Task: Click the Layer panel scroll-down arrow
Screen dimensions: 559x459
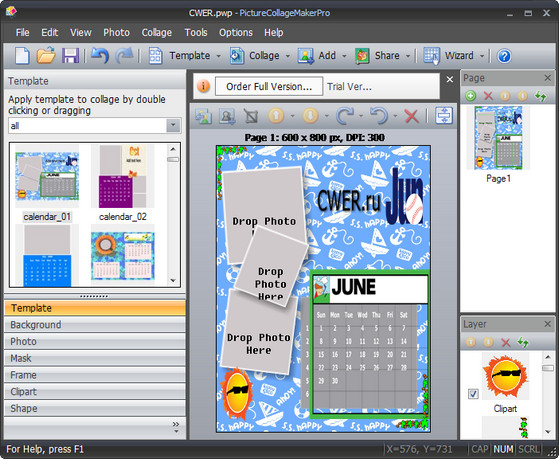Action: [x=549, y=432]
